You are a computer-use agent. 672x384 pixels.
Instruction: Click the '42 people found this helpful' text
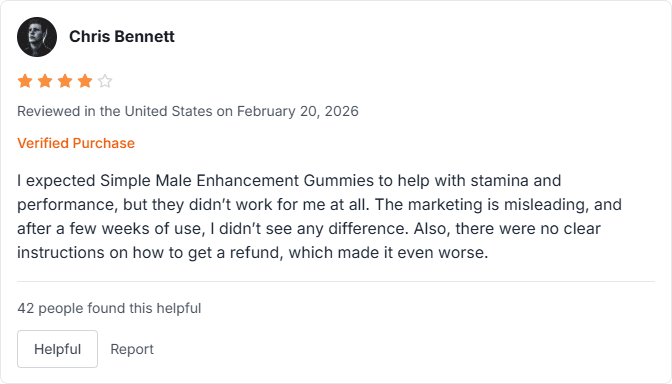[109, 308]
